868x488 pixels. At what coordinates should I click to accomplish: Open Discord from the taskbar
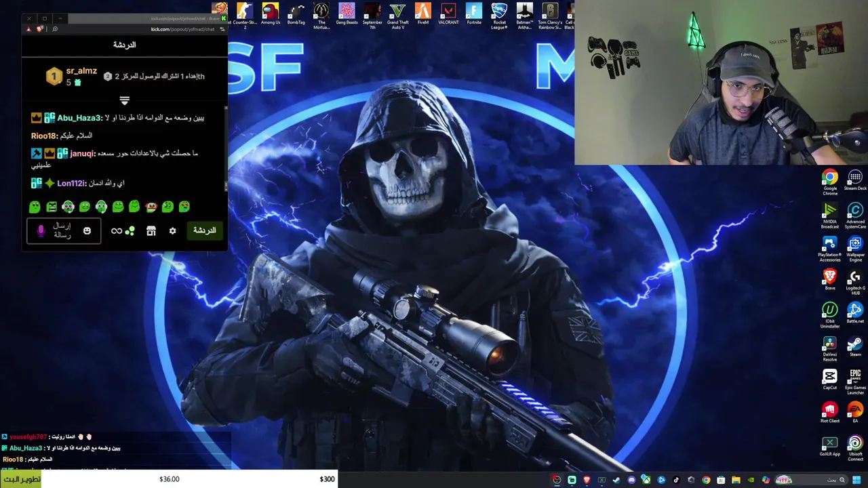[x=631, y=480]
